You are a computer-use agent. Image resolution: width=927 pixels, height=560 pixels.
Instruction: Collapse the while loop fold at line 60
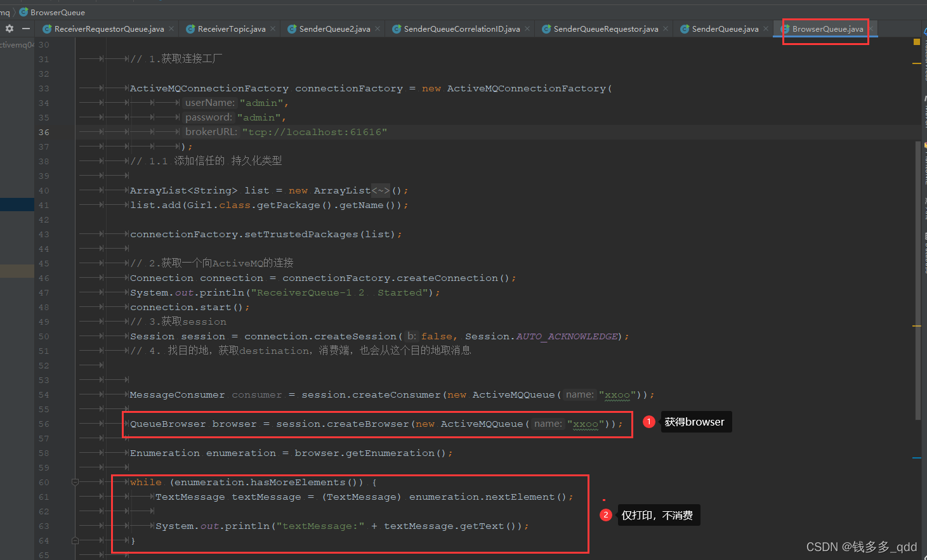[x=75, y=483]
